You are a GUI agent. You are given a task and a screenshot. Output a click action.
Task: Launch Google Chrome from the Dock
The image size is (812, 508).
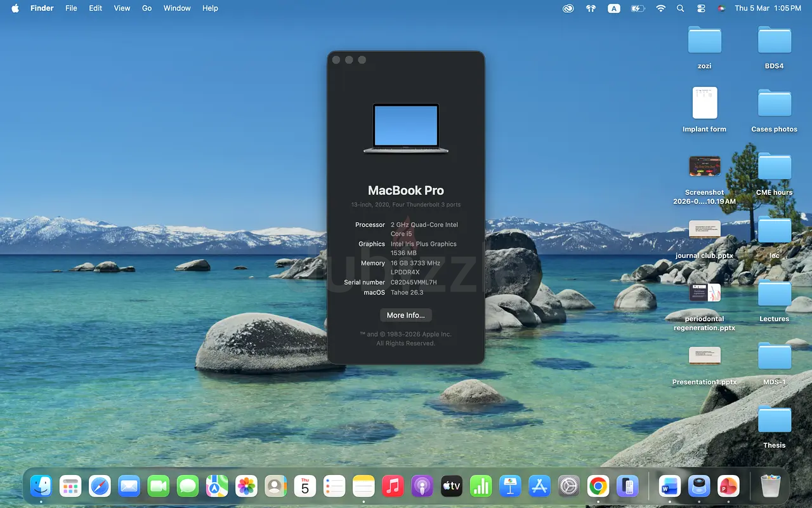click(598, 487)
